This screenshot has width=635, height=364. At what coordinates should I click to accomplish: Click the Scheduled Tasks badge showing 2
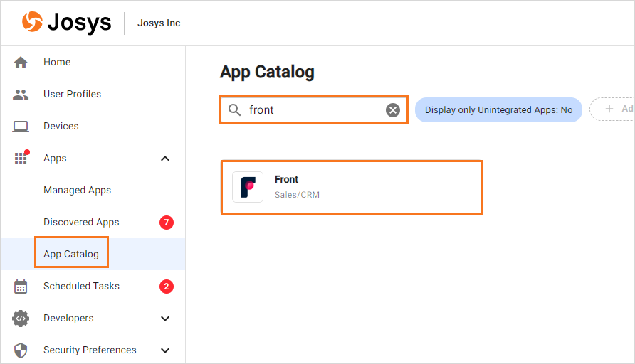(x=167, y=287)
